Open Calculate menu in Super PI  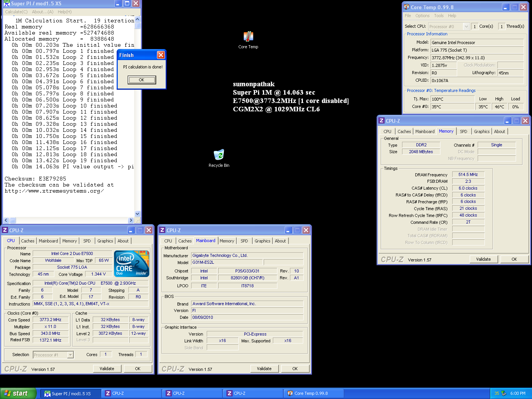[16, 12]
